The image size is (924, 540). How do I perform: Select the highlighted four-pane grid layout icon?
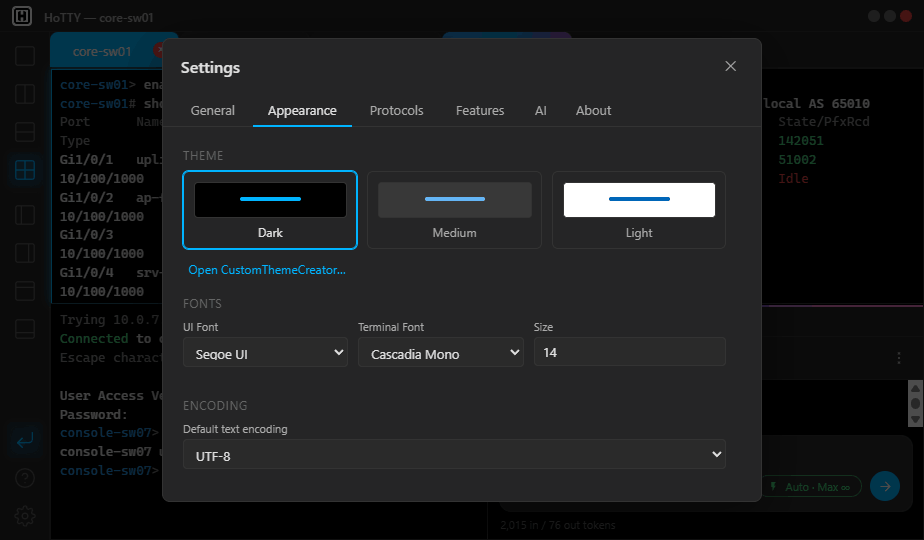click(25, 170)
